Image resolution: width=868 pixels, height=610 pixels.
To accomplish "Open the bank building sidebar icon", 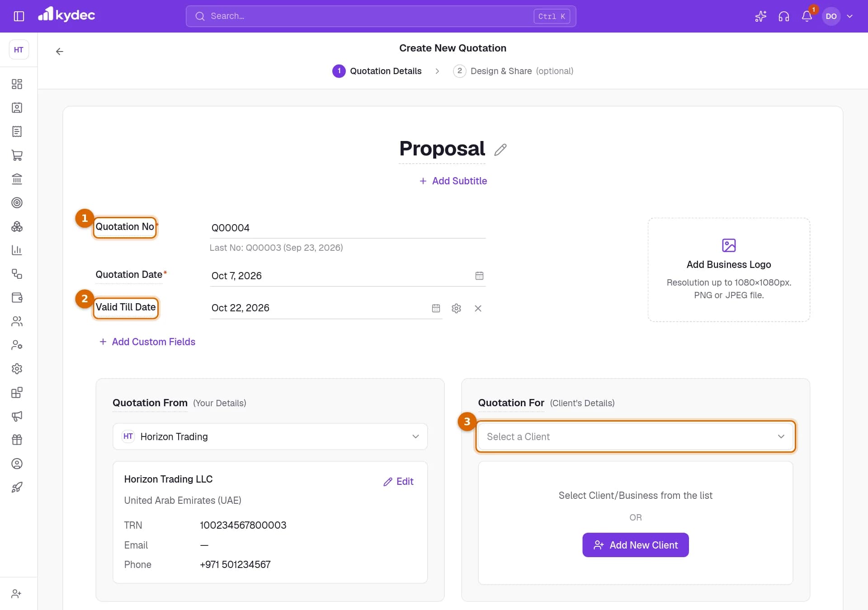I will pos(17,179).
